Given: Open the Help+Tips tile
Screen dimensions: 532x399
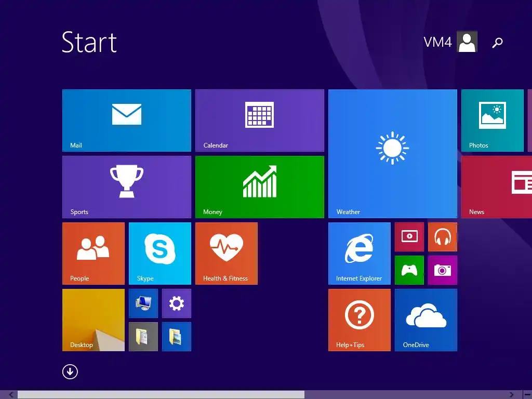Looking at the screenshot, I should click(x=360, y=320).
